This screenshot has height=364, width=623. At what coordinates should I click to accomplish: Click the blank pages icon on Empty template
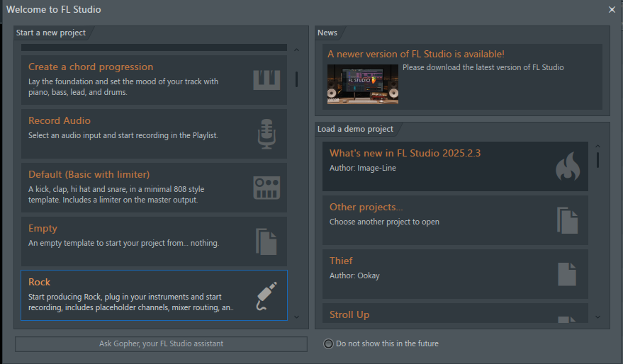pyautogui.click(x=266, y=241)
